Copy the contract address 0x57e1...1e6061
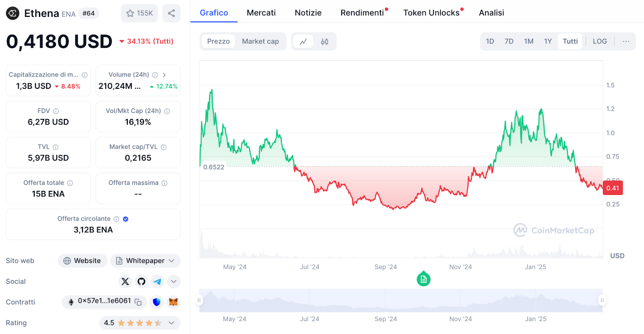The image size is (644, 334). tap(138, 302)
